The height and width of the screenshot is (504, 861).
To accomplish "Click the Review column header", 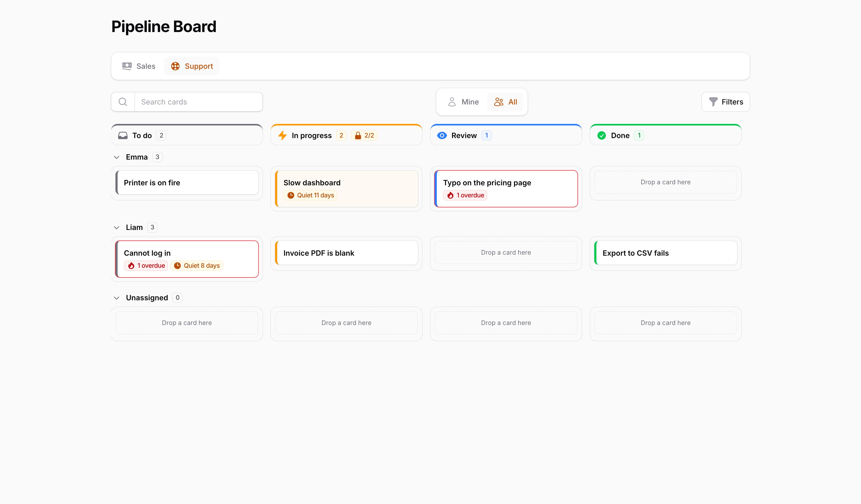I will (506, 135).
